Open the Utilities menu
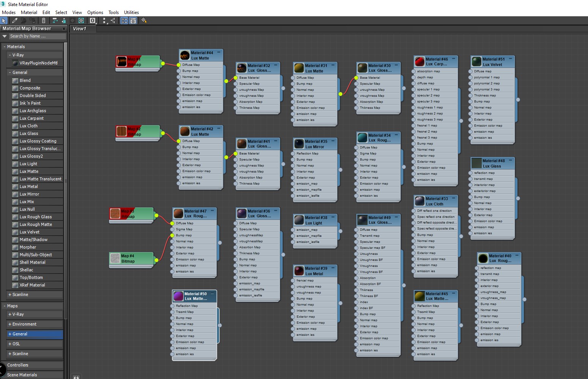The width and height of the screenshot is (588, 379). click(x=131, y=13)
